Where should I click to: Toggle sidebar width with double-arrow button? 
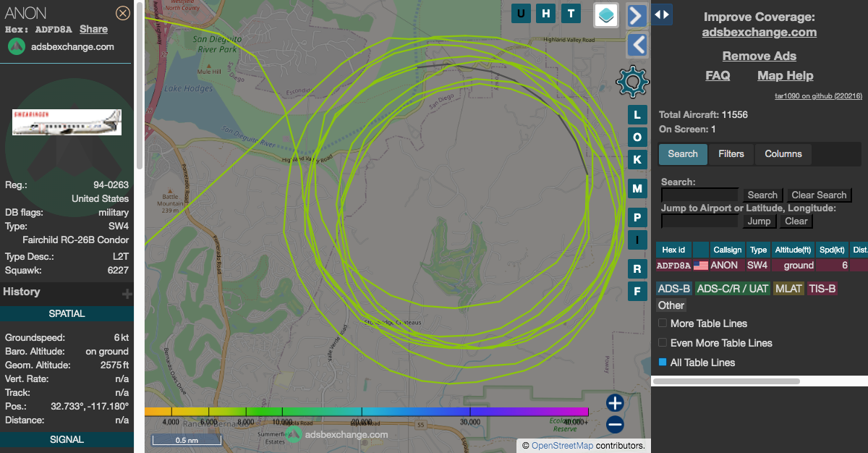pos(662,14)
